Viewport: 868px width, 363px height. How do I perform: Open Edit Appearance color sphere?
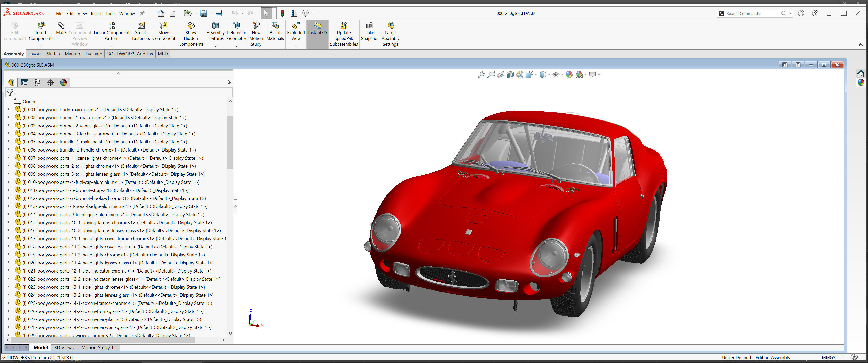click(569, 75)
